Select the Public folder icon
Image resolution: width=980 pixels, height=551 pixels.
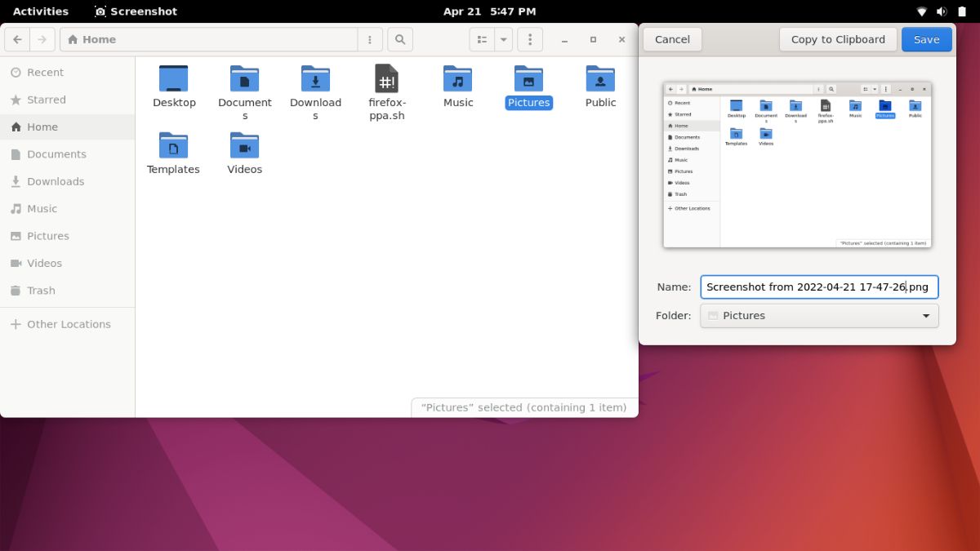[600, 81]
